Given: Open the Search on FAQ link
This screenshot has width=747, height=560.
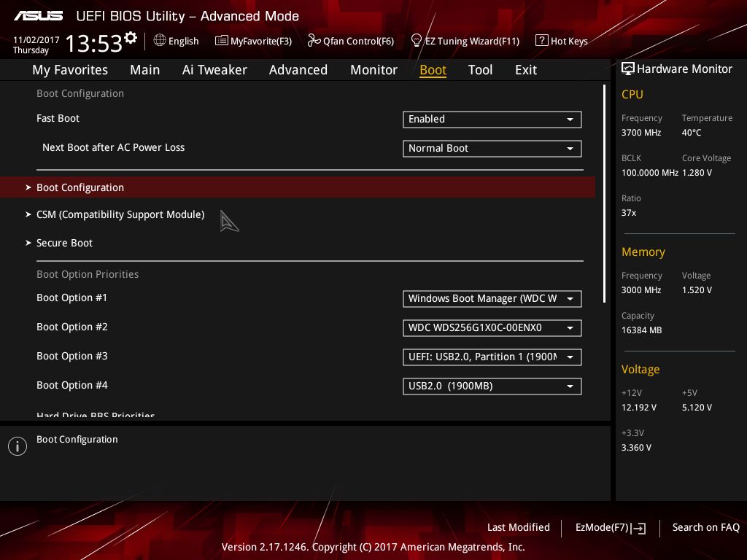Looking at the screenshot, I should point(705,528).
